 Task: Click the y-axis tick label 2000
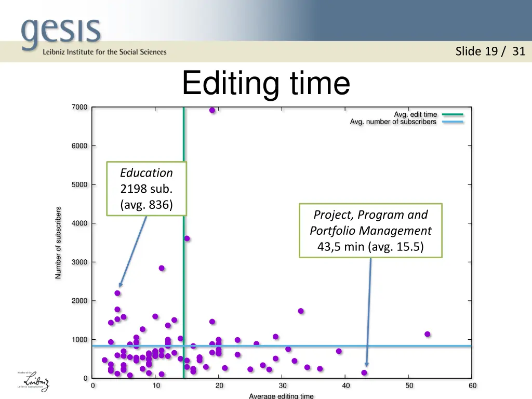[79, 301]
